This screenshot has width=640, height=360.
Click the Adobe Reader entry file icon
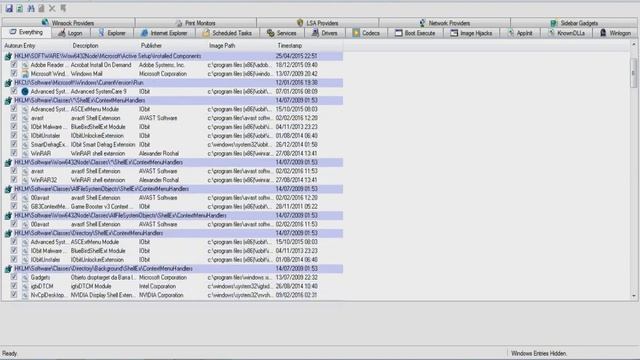click(x=25, y=65)
